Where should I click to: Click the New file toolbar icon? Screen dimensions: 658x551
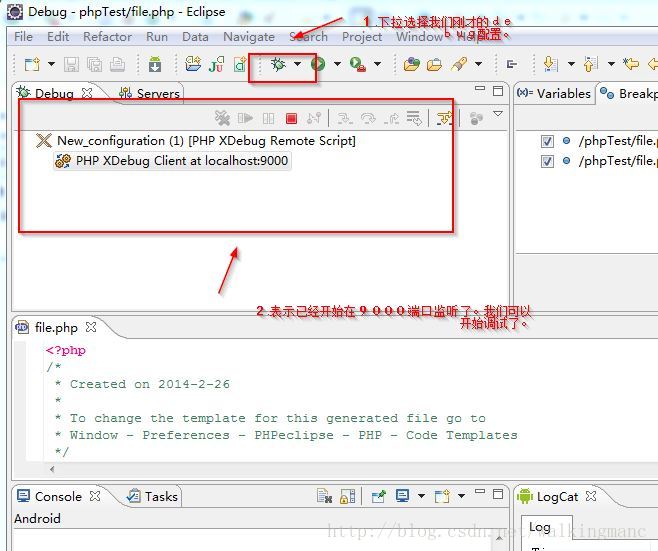tap(32, 64)
